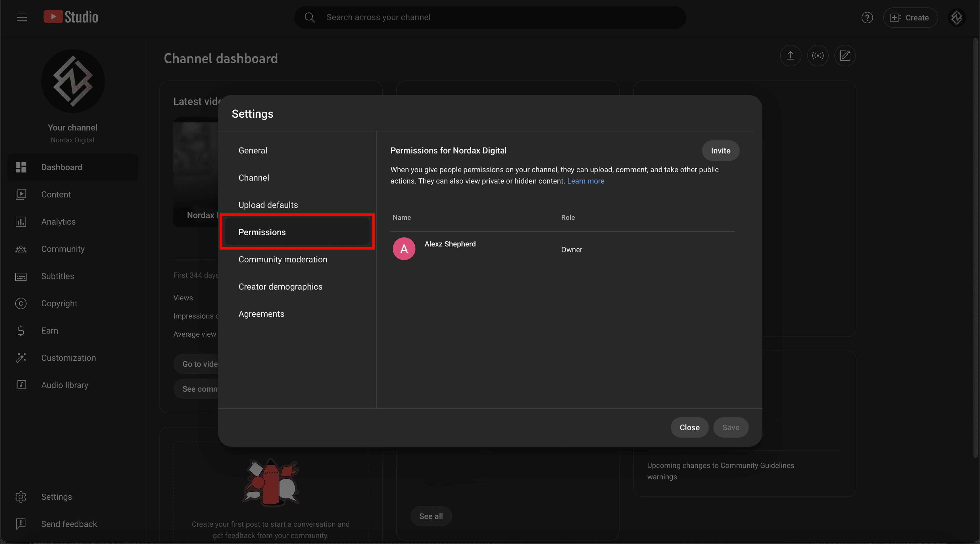Open the Earn section

(x=49, y=331)
